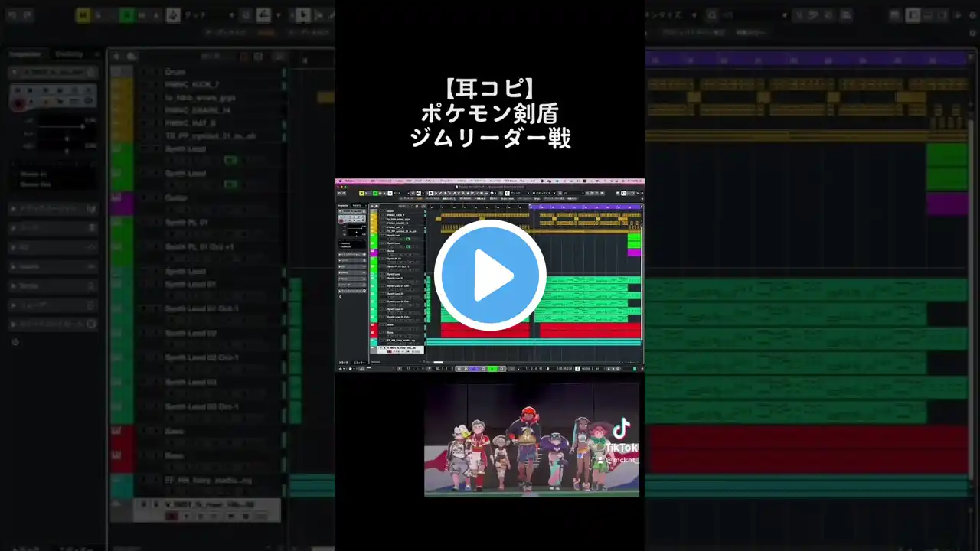Screen dimensions: 980x551
Task: Click the 【耳コピ】 title text
Action: [x=490, y=88]
